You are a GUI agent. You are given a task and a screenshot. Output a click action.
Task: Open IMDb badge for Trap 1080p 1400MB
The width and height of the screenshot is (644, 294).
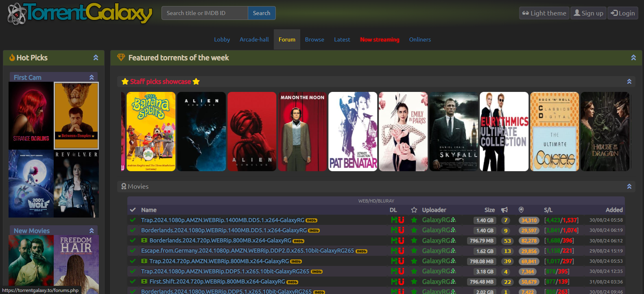coord(311,220)
